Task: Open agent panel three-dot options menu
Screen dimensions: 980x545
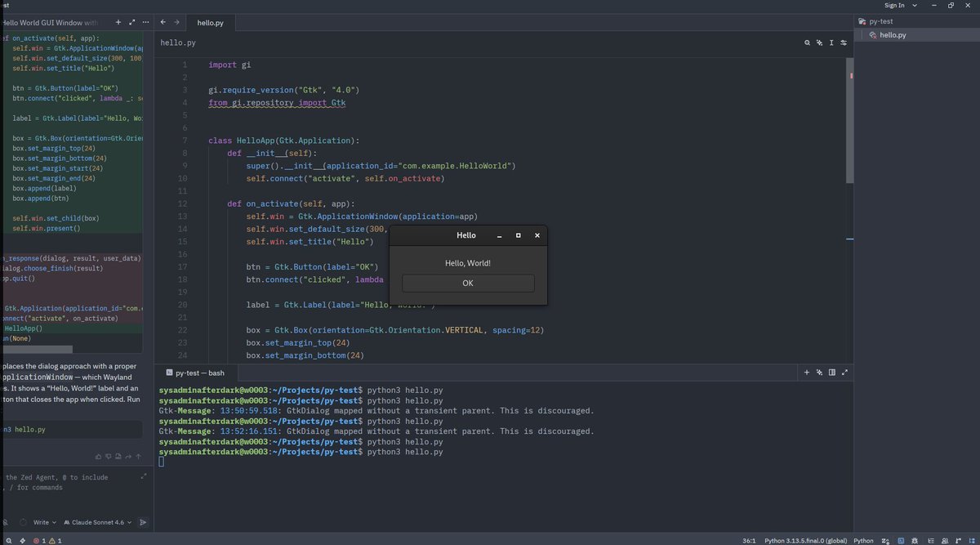Action: click(x=145, y=22)
